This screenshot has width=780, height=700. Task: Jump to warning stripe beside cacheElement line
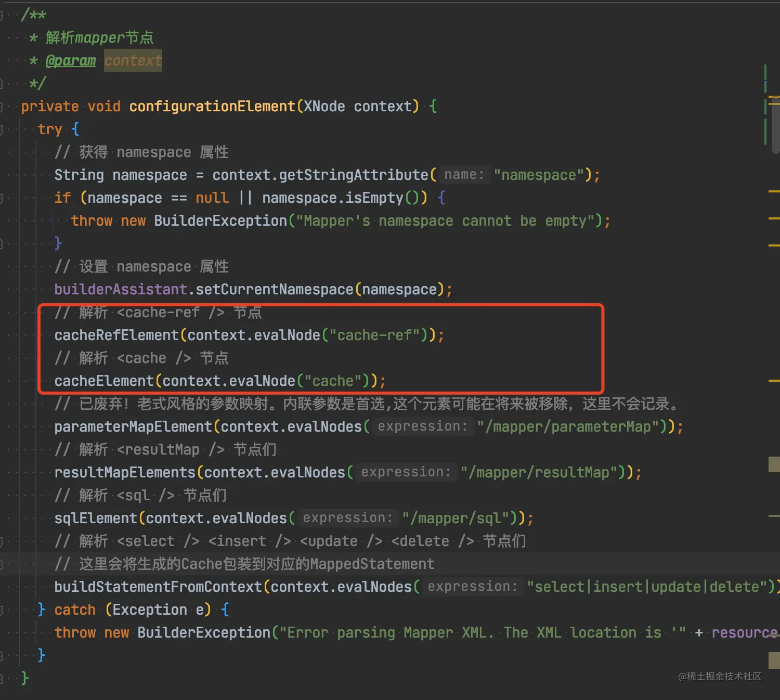pyautogui.click(x=774, y=381)
